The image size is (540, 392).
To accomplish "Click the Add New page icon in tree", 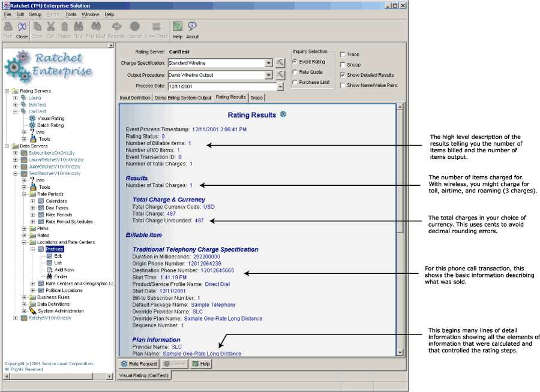I will point(50,270).
